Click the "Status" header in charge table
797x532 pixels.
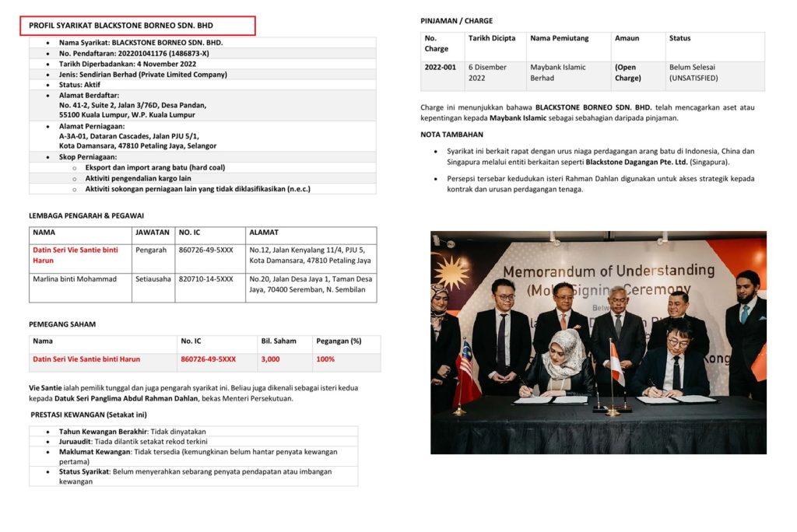[x=679, y=38]
